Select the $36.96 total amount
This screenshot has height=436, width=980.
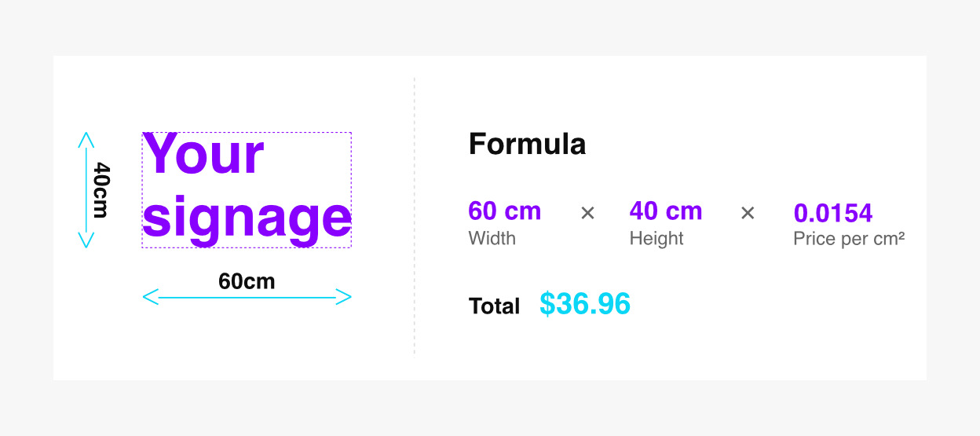coord(585,304)
